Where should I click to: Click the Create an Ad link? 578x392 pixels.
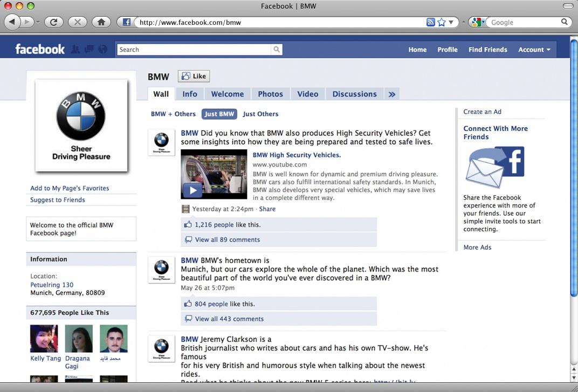(x=482, y=112)
